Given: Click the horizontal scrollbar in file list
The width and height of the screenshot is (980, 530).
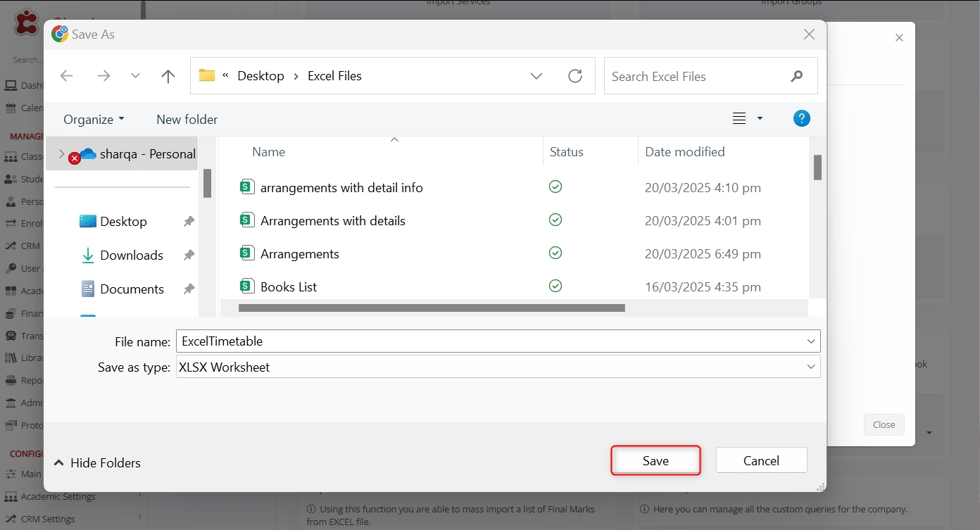Looking at the screenshot, I should pyautogui.click(x=432, y=308).
